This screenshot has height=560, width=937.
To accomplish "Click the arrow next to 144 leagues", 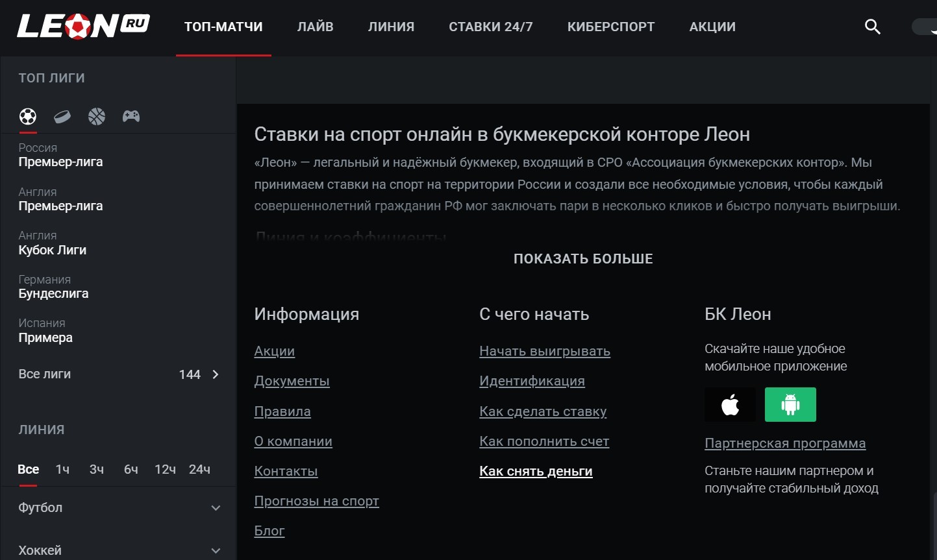I will click(x=216, y=374).
